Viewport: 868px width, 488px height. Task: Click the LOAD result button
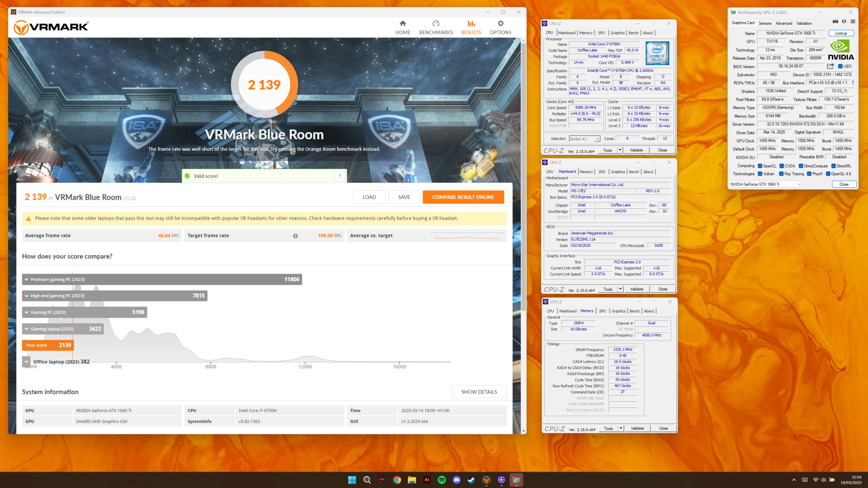pos(369,197)
